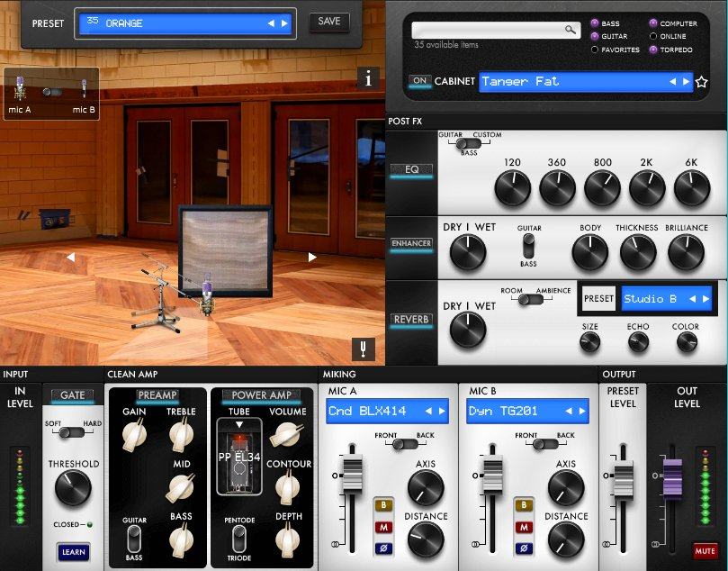Click the left arrow in the room view

click(x=70, y=257)
